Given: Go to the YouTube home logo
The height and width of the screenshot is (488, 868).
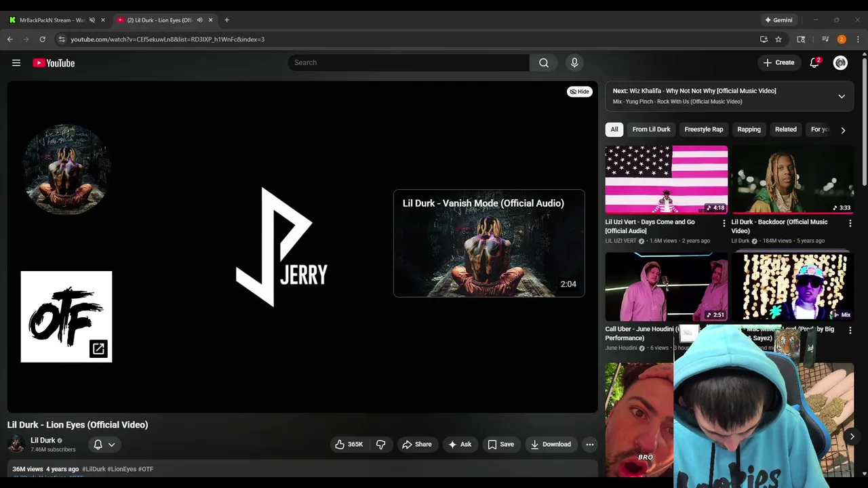Looking at the screenshot, I should pos(54,63).
